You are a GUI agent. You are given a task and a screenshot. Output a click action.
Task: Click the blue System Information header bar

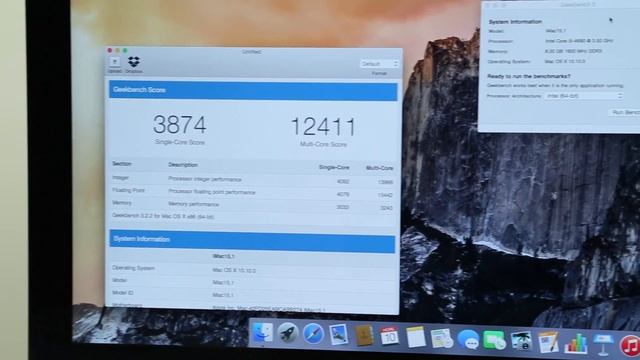[252, 241]
